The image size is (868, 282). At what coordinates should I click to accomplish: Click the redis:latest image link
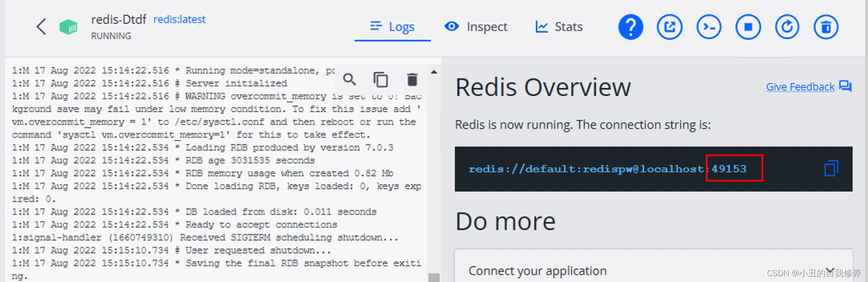point(180,20)
